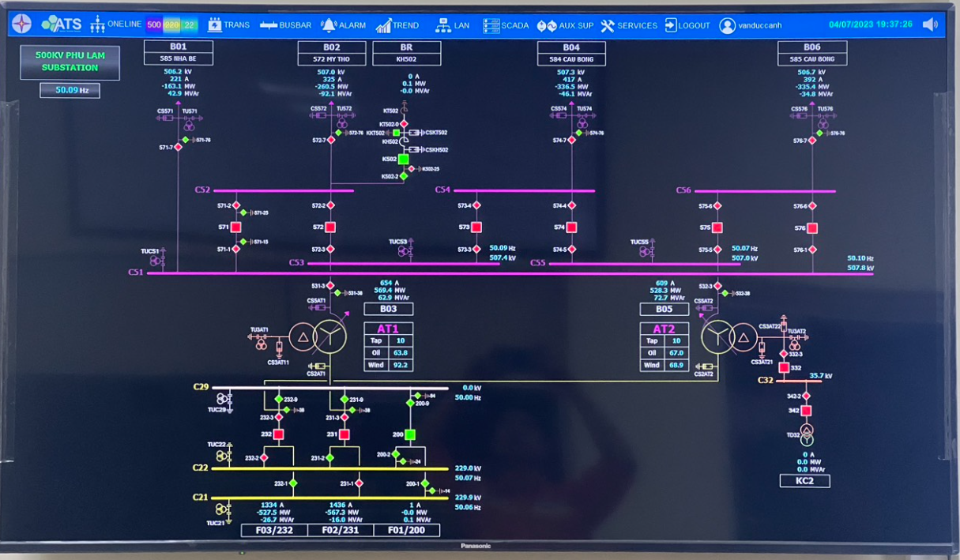Click the compass logo icon
The image size is (960, 560).
pos(21,24)
